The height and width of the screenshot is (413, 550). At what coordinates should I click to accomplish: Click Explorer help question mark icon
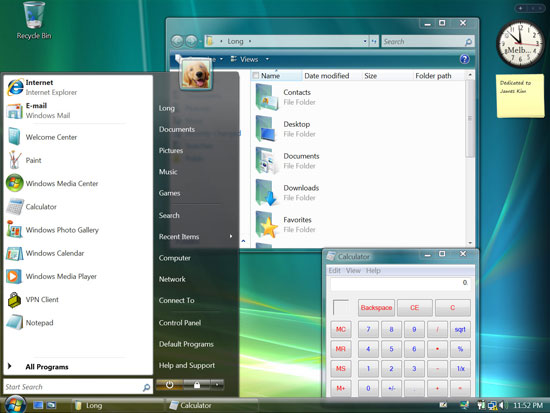click(464, 59)
